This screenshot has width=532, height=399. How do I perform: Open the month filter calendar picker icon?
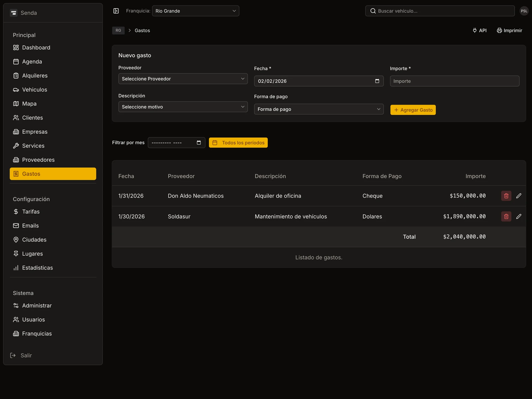(x=199, y=143)
